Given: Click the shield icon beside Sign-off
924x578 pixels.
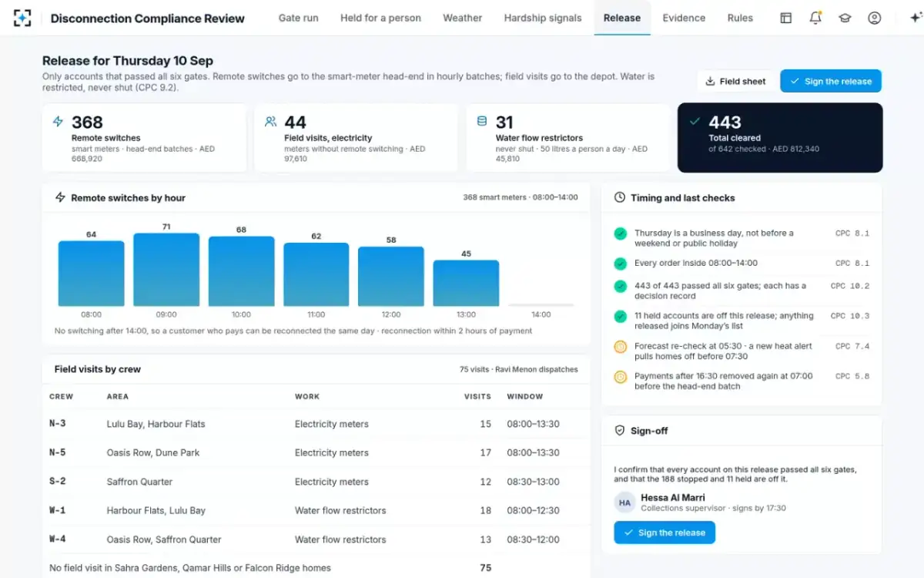Looking at the screenshot, I should 620,431.
